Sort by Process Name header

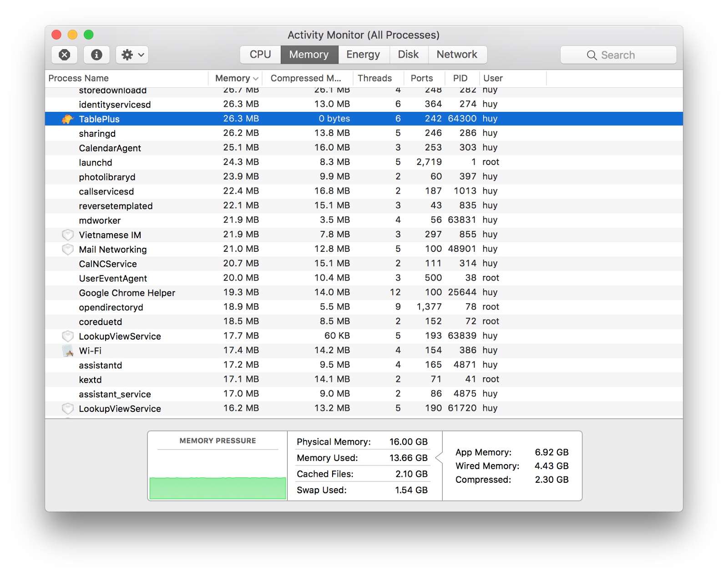pos(79,78)
